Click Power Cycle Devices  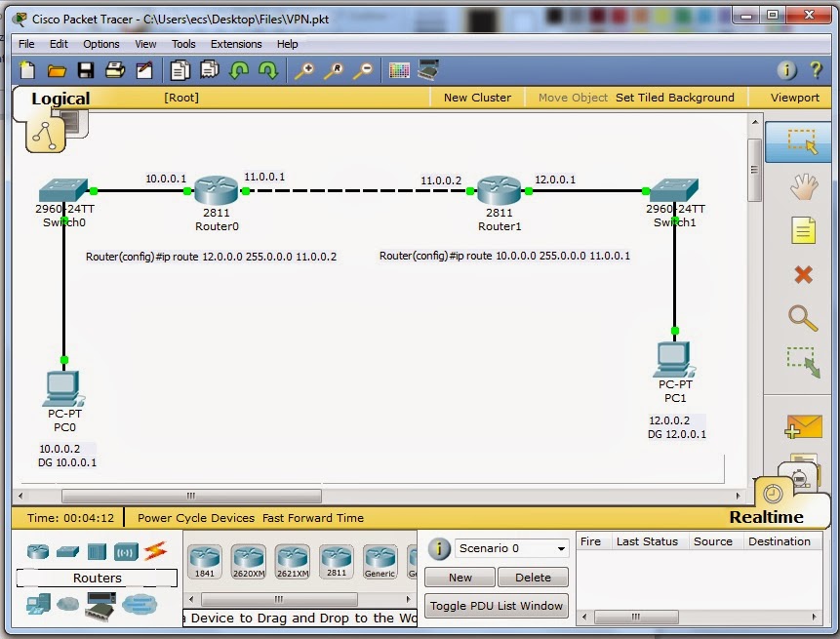coord(196,518)
